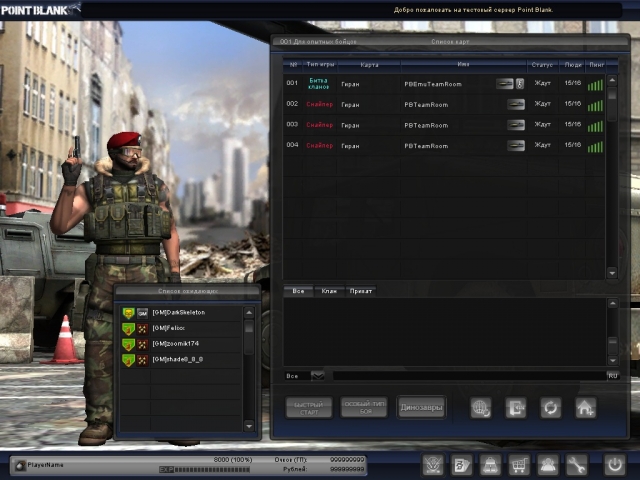Click the ping bars of room 004
The height and width of the screenshot is (480, 640).
[595, 147]
